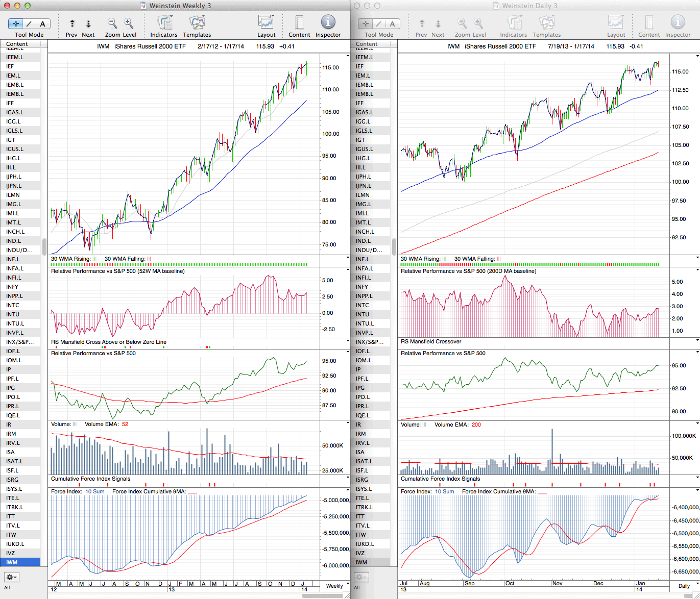Select the crosshair tool in Weekly window

click(16, 23)
